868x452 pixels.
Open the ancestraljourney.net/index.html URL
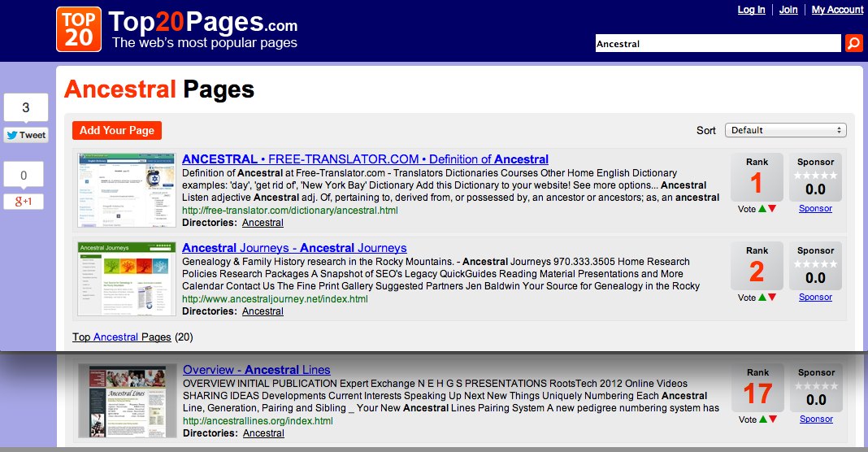tap(276, 299)
